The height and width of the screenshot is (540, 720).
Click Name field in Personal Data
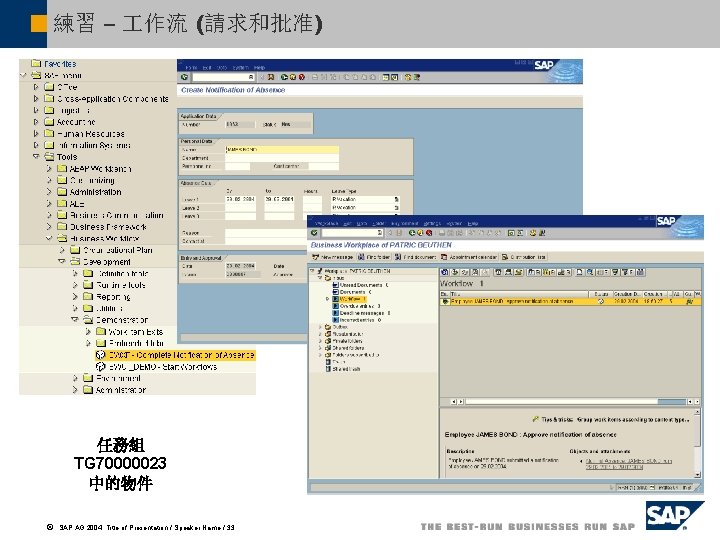point(282,149)
